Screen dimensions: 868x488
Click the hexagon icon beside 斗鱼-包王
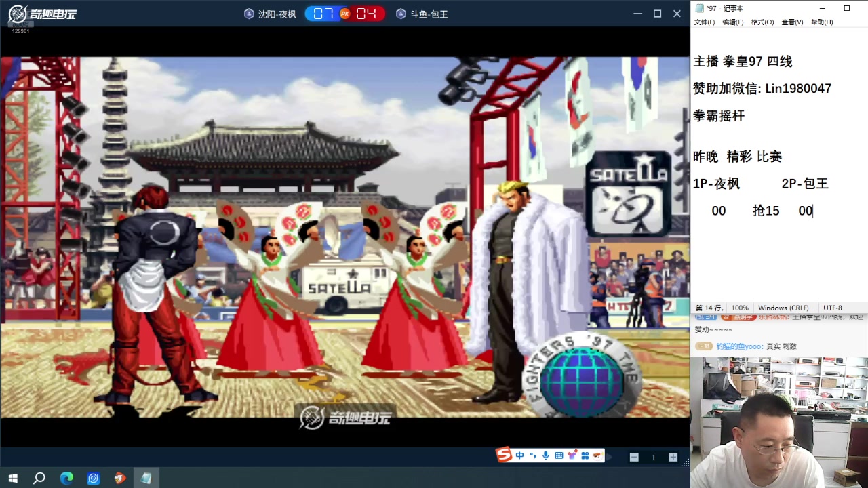(401, 14)
